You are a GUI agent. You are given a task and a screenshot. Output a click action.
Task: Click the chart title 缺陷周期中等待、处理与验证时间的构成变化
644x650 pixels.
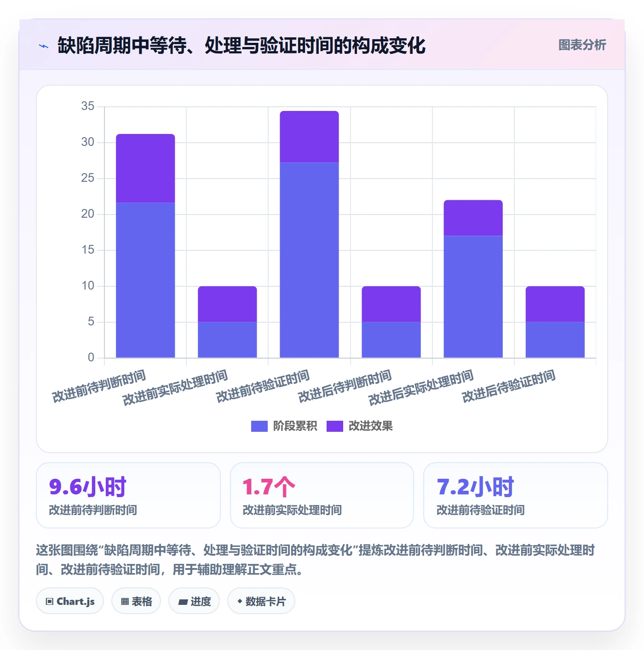coord(241,46)
